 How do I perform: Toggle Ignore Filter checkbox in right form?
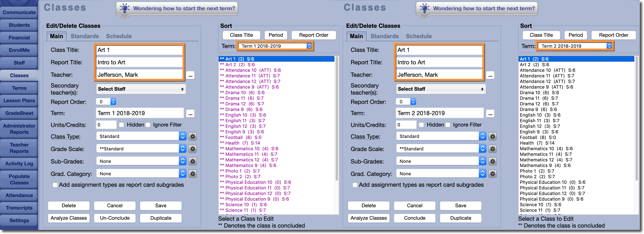pos(448,125)
